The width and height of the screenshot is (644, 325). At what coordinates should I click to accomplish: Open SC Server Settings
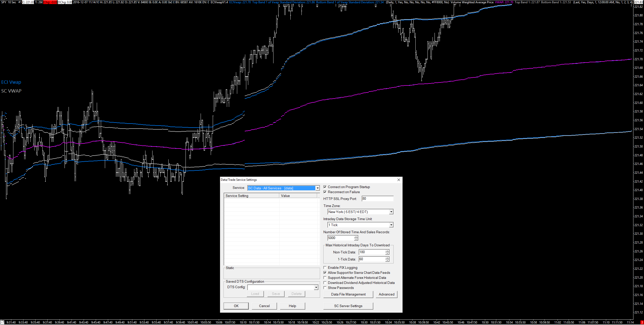click(348, 306)
